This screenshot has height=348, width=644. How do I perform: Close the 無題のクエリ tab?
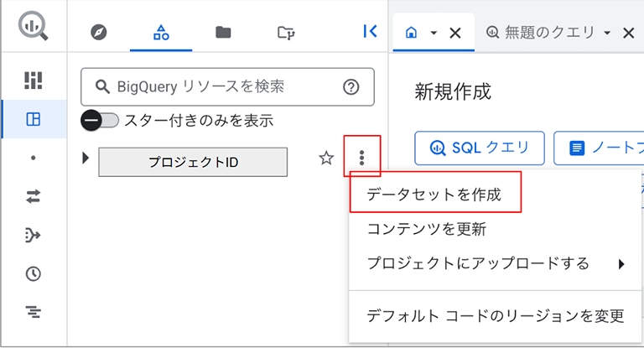(628, 33)
